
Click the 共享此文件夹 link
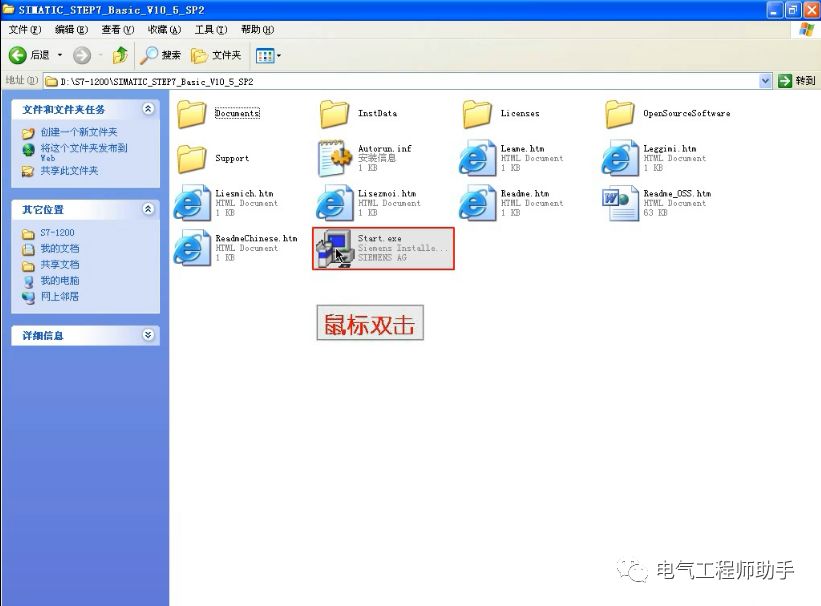[x=69, y=171]
